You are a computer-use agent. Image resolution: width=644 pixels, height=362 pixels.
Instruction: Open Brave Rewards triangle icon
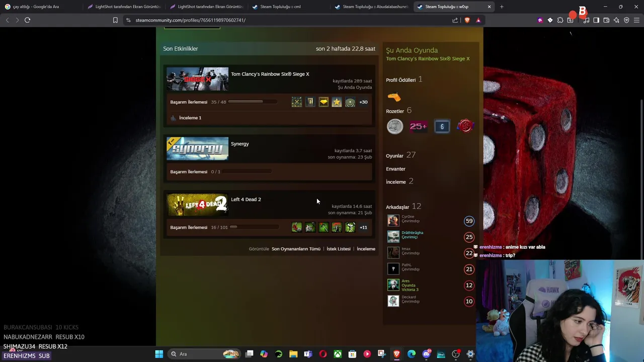click(478, 20)
